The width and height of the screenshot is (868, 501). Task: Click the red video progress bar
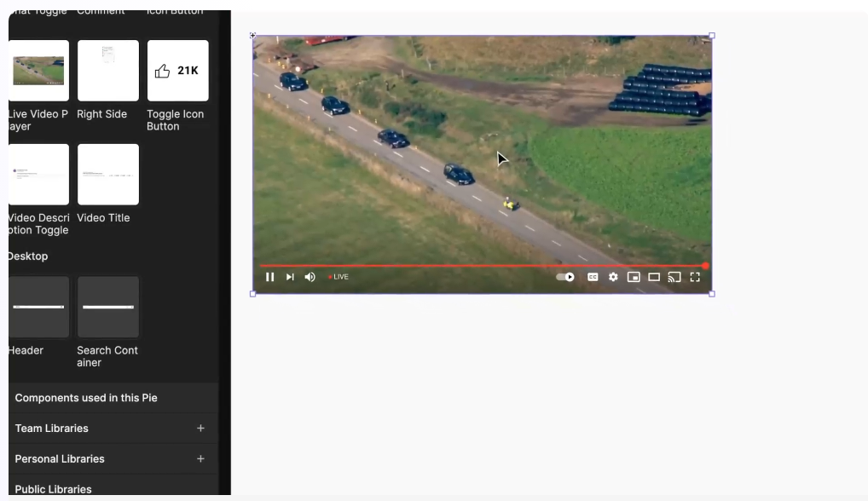coord(482,266)
